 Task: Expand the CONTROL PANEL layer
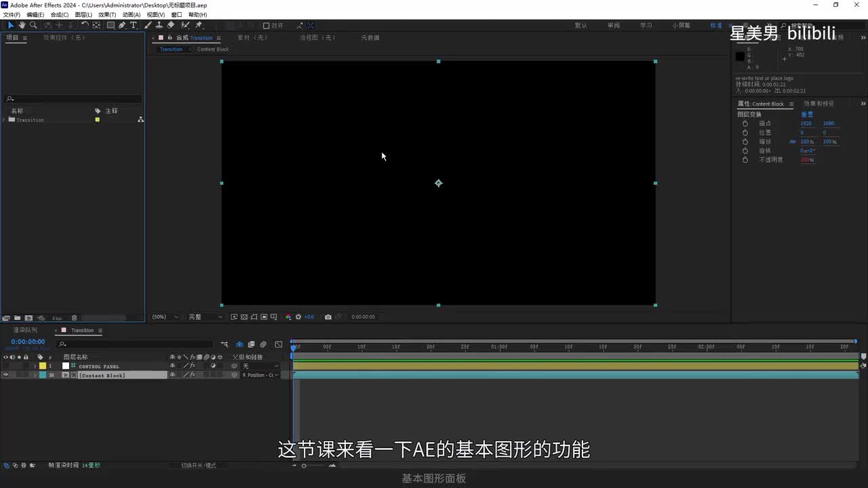(35, 366)
